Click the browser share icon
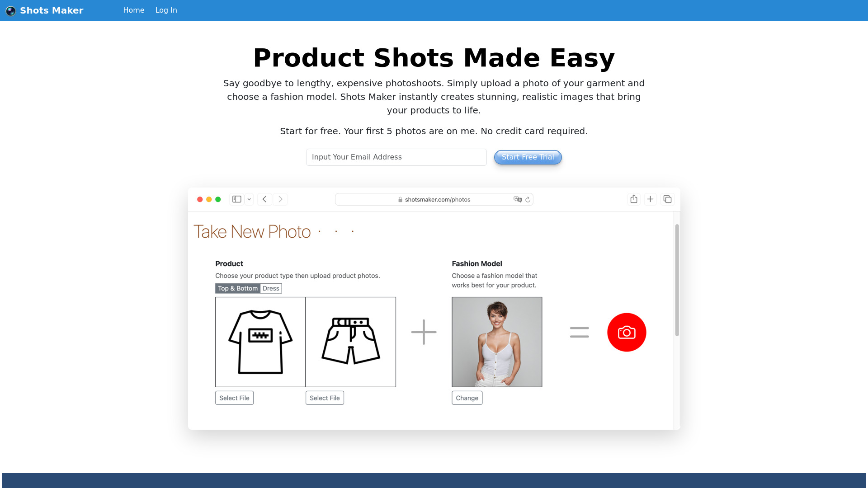This screenshot has height=488, width=868. (x=634, y=199)
